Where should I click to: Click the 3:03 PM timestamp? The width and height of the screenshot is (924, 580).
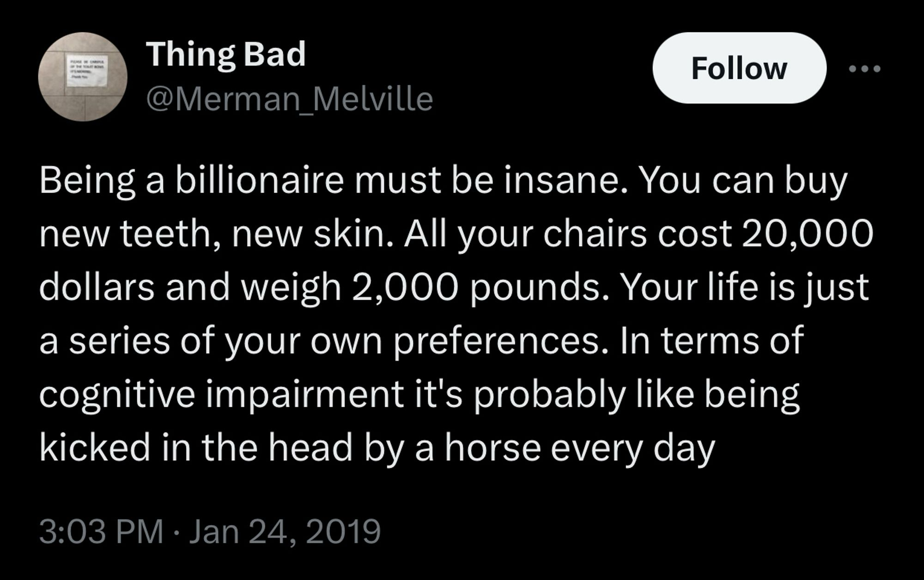[101, 532]
